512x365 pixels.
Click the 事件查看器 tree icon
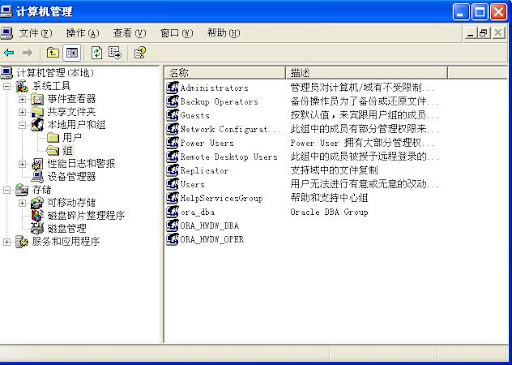[38, 99]
